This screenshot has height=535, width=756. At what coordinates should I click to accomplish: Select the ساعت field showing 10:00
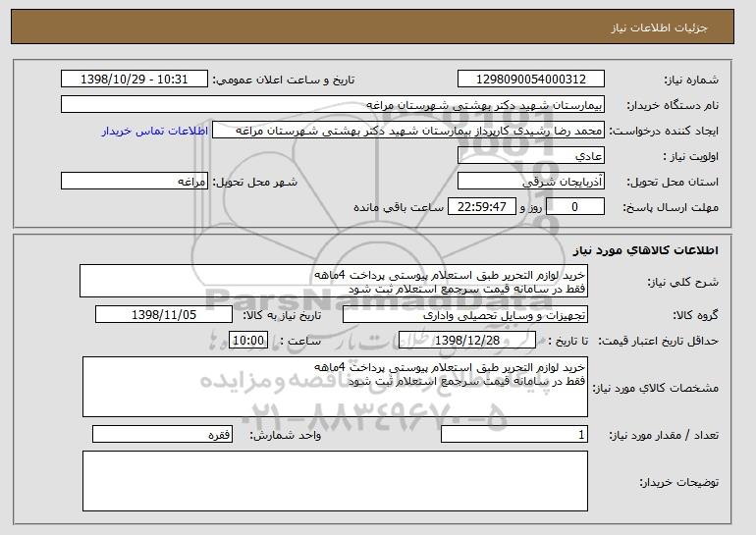tap(248, 341)
